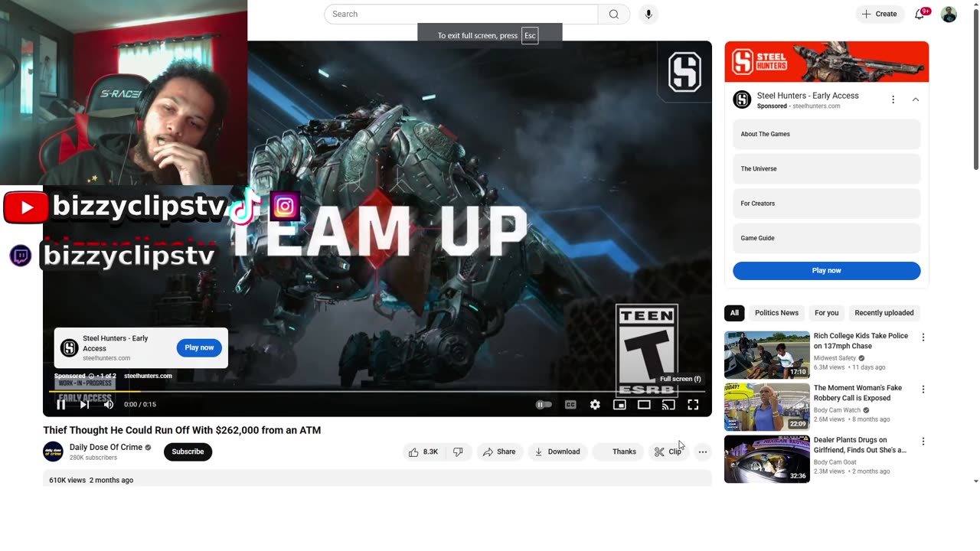This screenshot has width=980, height=551.
Task: Click Play now in the sidebar ad
Action: point(827,271)
